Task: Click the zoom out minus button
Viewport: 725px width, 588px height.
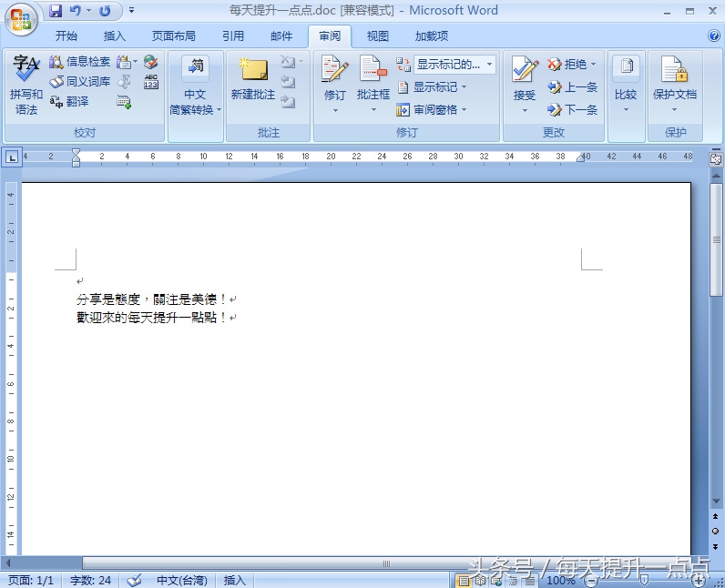Action: 590,581
